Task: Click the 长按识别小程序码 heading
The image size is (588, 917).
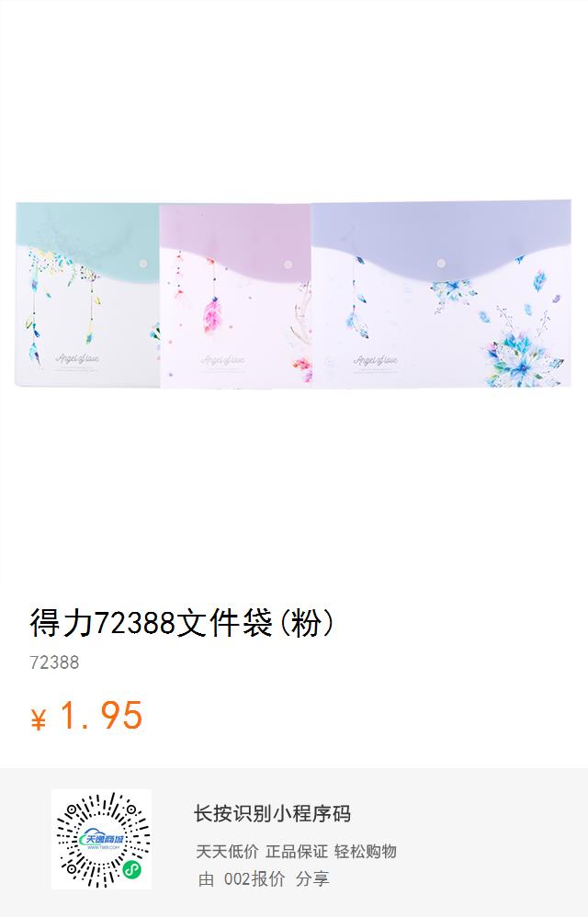Action: [x=272, y=813]
